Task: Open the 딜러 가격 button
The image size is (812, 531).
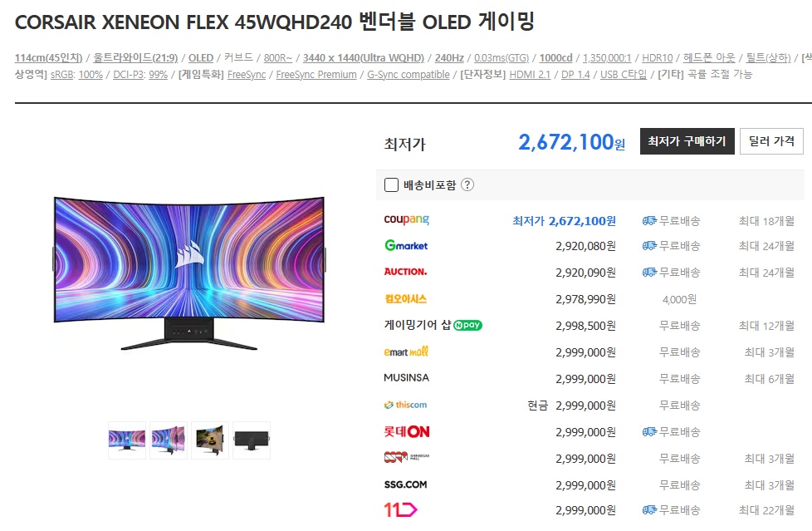Action: click(x=771, y=141)
